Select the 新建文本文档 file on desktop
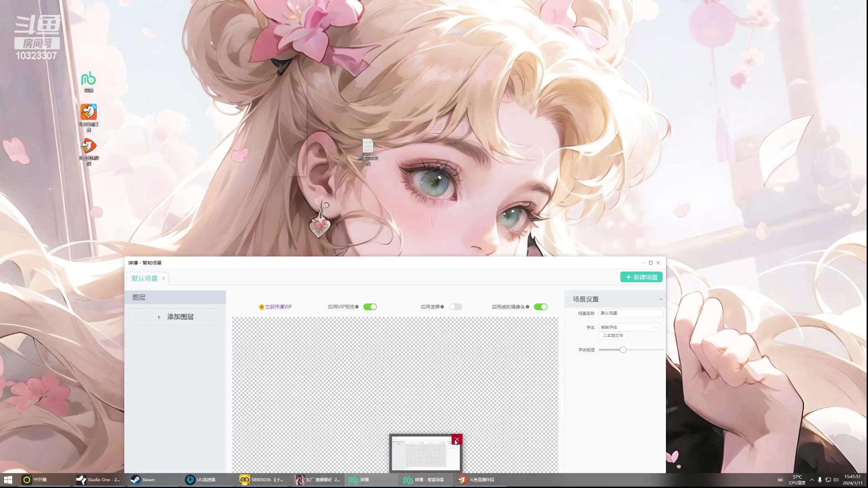 tap(368, 151)
